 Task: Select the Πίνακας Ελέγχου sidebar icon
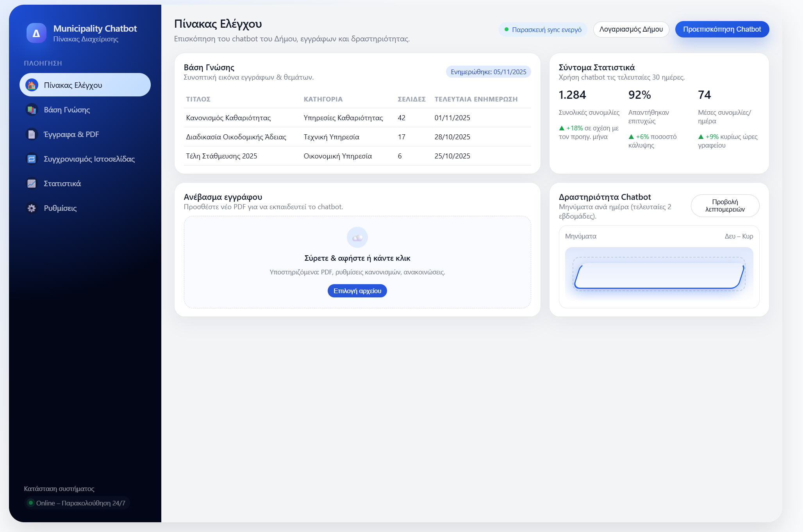point(32,85)
